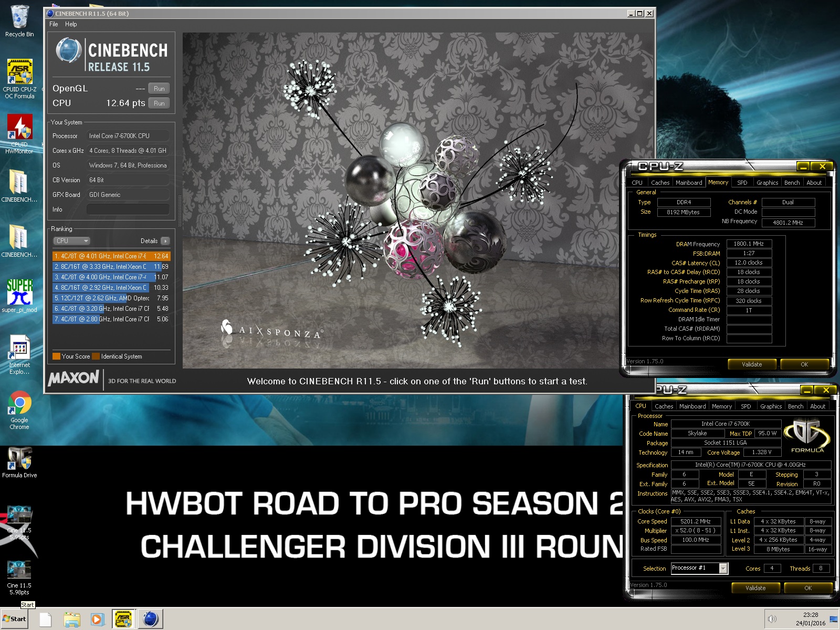Select the super_pi_mod desktop icon
This screenshot has width=840, height=630.
point(19,296)
